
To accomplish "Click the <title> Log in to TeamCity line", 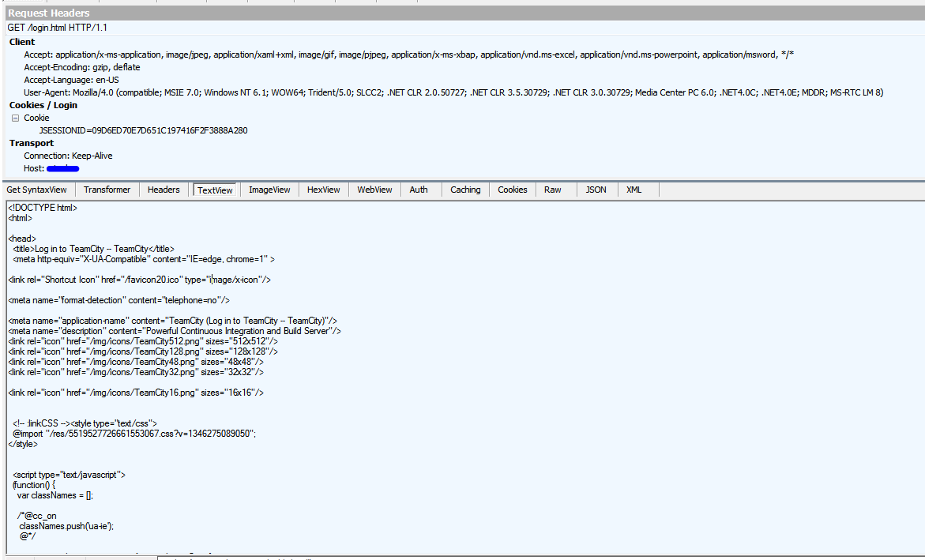I will (94, 249).
